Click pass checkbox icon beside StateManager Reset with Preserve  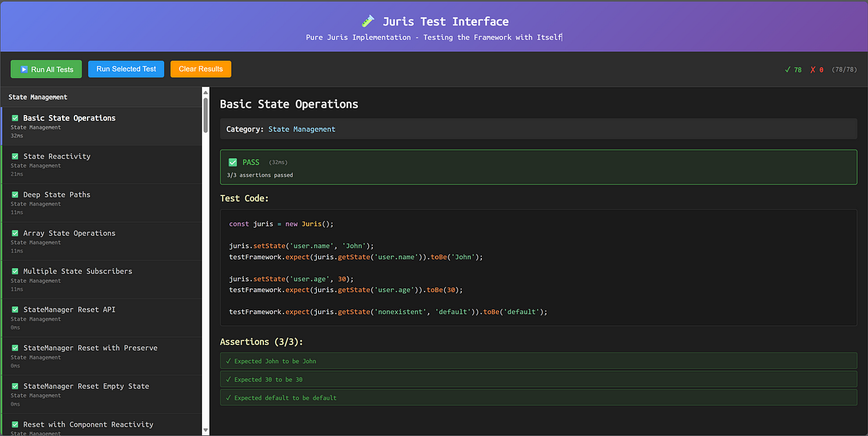(14, 348)
